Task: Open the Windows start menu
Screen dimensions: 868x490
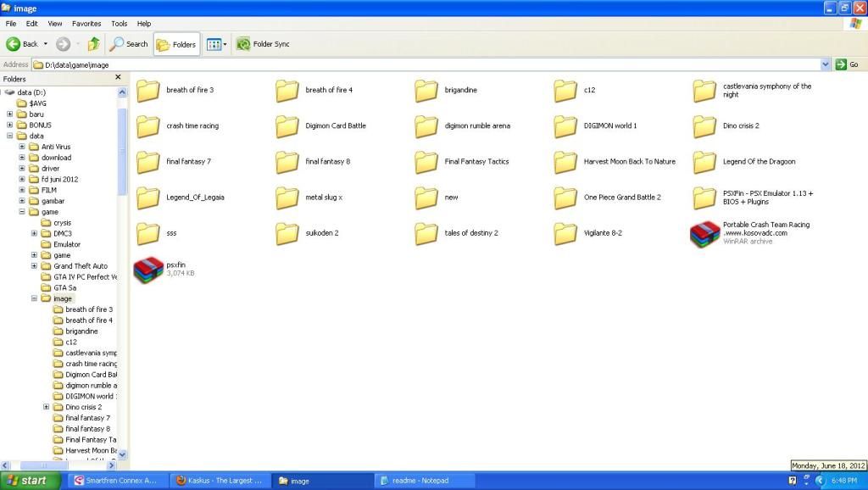Action: pyautogui.click(x=30, y=481)
